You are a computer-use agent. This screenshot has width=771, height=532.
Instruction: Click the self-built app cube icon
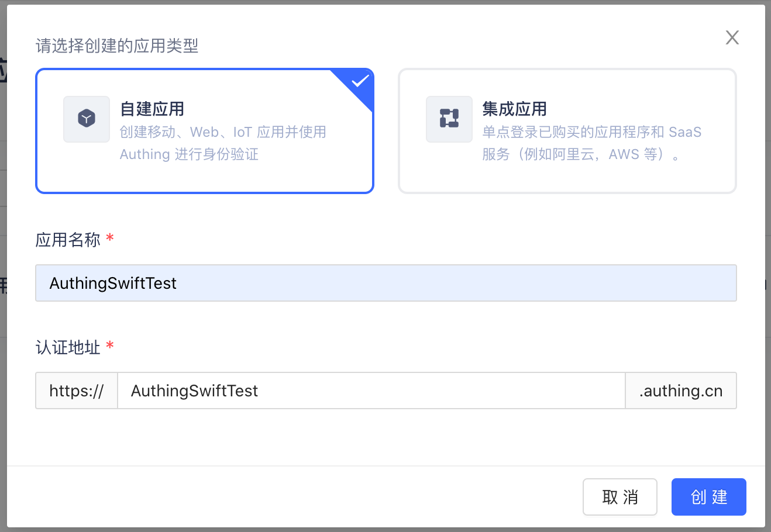[87, 119]
